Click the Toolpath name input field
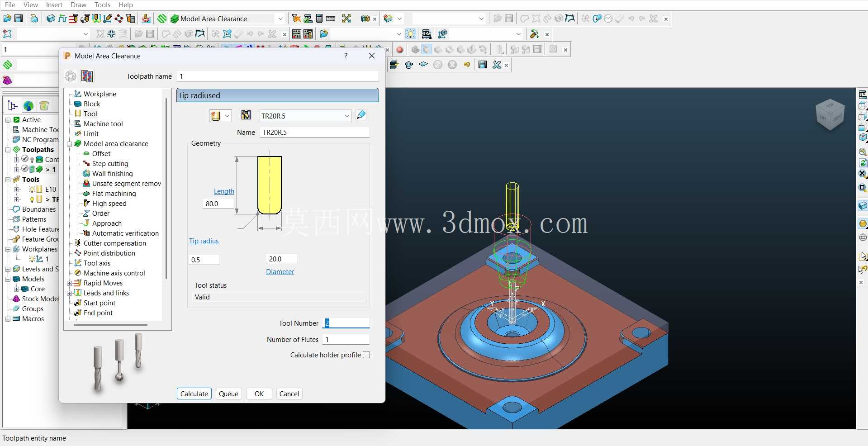The height and width of the screenshot is (446, 868). tap(278, 76)
